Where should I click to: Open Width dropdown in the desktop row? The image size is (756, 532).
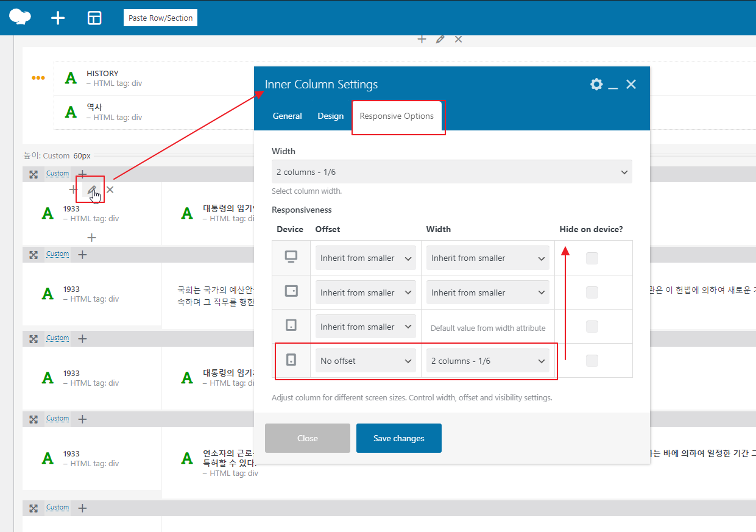(x=488, y=258)
